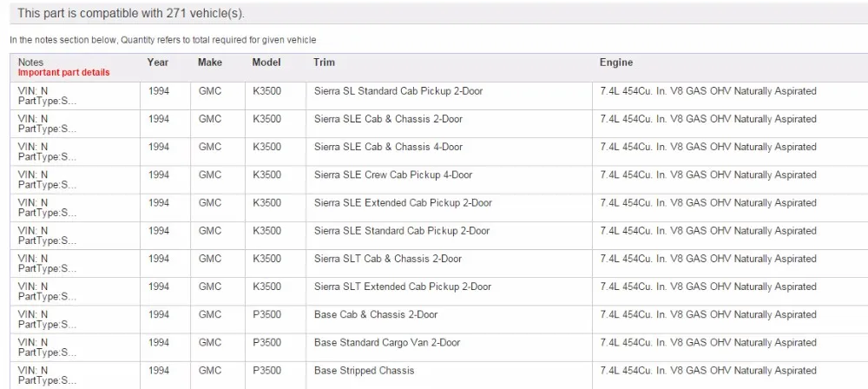Select the Base Stripped Chassis trim
The image size is (868, 389).
click(x=364, y=370)
